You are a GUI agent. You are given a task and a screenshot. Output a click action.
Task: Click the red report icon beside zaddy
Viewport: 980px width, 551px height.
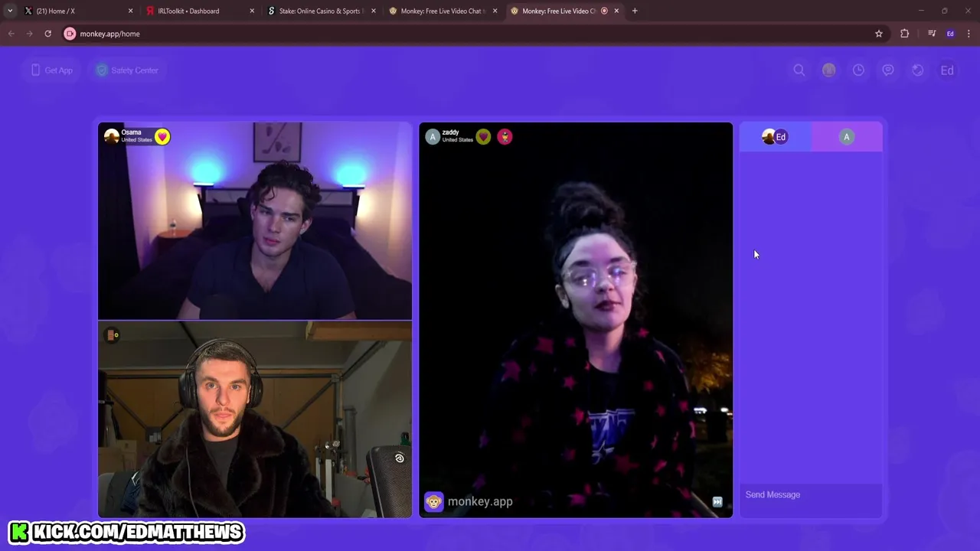(x=505, y=137)
